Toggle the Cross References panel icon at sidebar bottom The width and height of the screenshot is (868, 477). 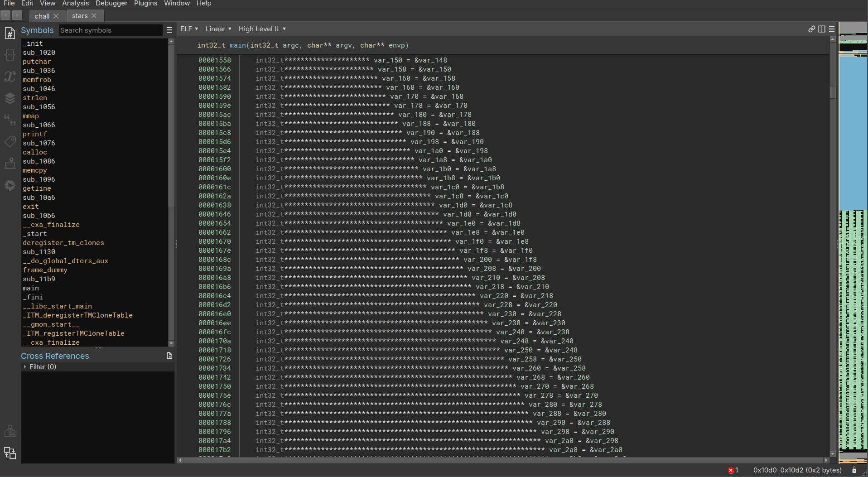pyautogui.click(x=10, y=453)
